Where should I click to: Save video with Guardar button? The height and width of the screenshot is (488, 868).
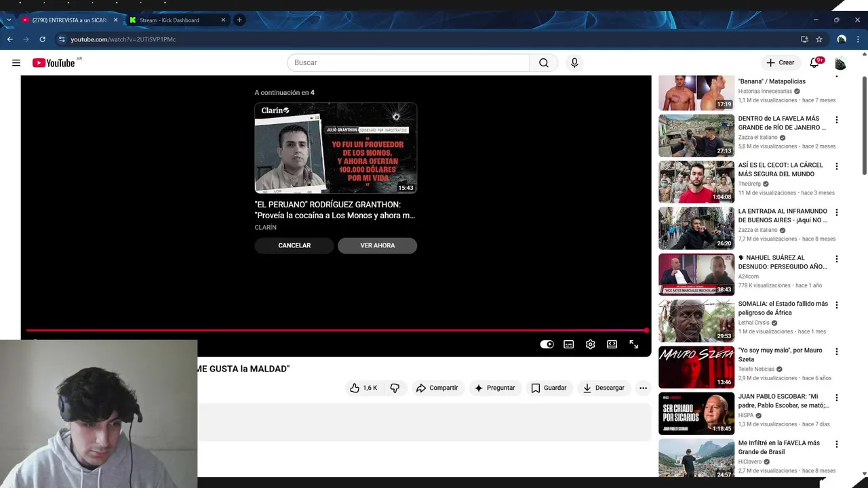[x=549, y=388]
